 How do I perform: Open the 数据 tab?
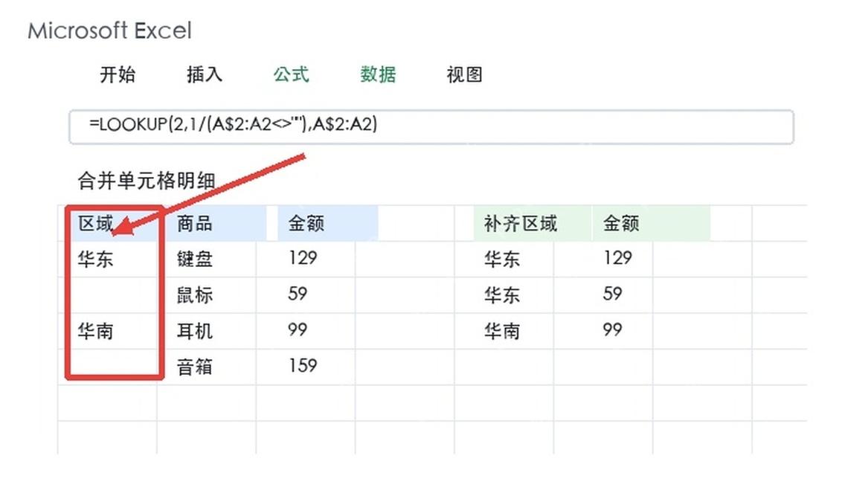(378, 74)
